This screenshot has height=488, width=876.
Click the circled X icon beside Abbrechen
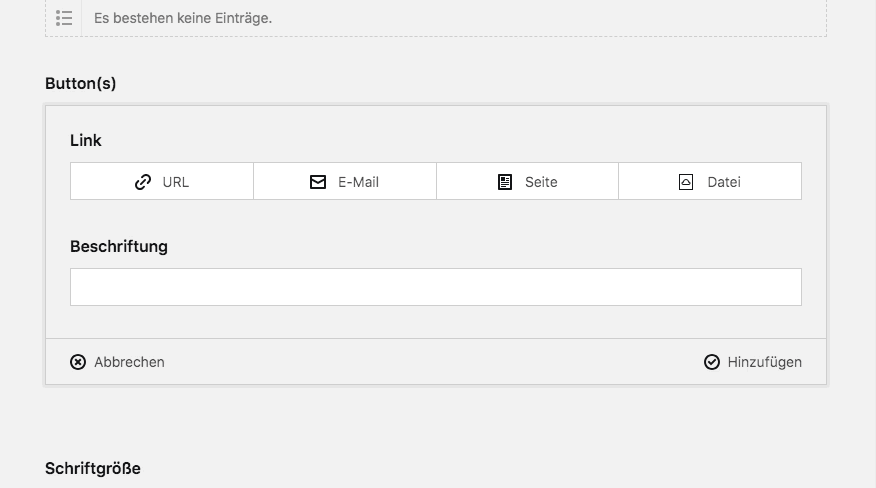tap(78, 362)
